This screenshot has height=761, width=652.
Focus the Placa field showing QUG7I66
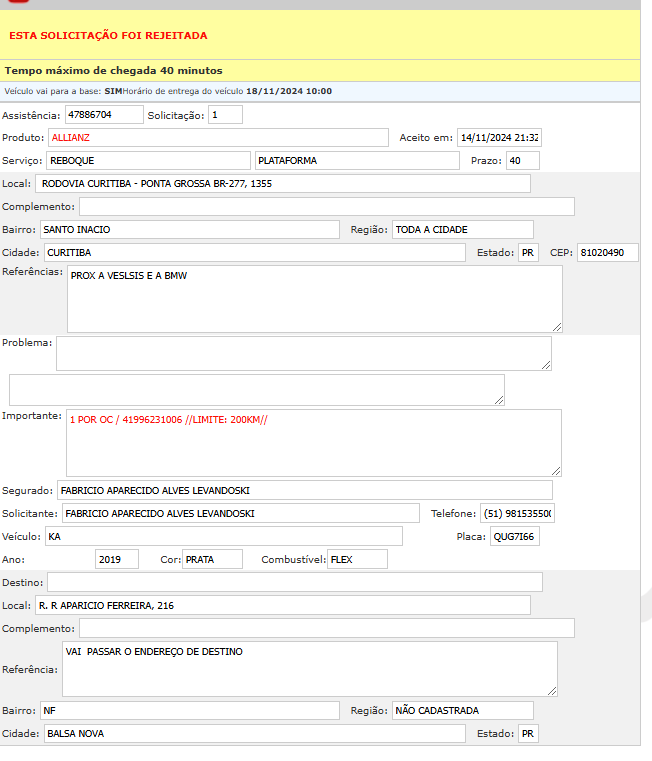point(514,536)
